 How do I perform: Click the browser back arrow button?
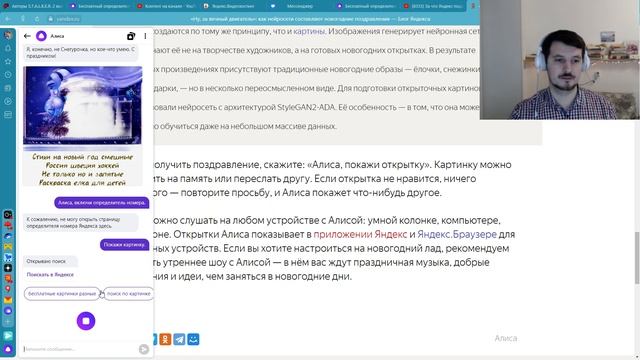[8, 19]
